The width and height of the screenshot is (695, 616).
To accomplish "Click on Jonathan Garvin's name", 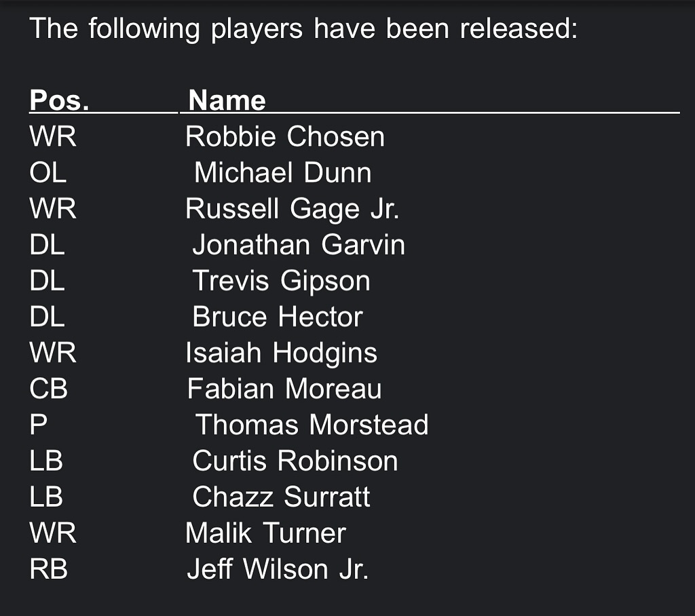I will pos(299,244).
